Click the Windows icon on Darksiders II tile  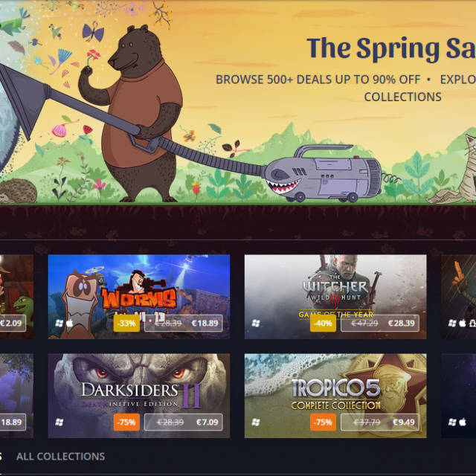(59, 422)
